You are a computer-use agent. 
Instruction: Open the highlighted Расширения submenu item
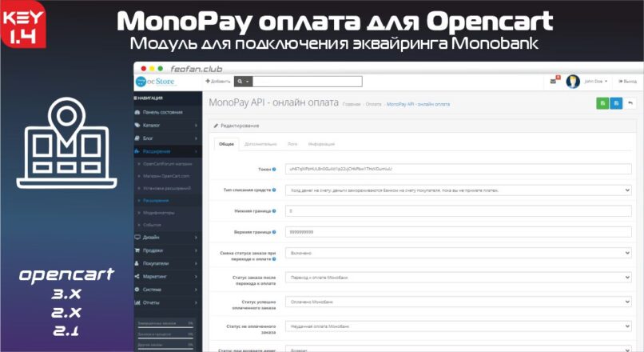[156, 201]
